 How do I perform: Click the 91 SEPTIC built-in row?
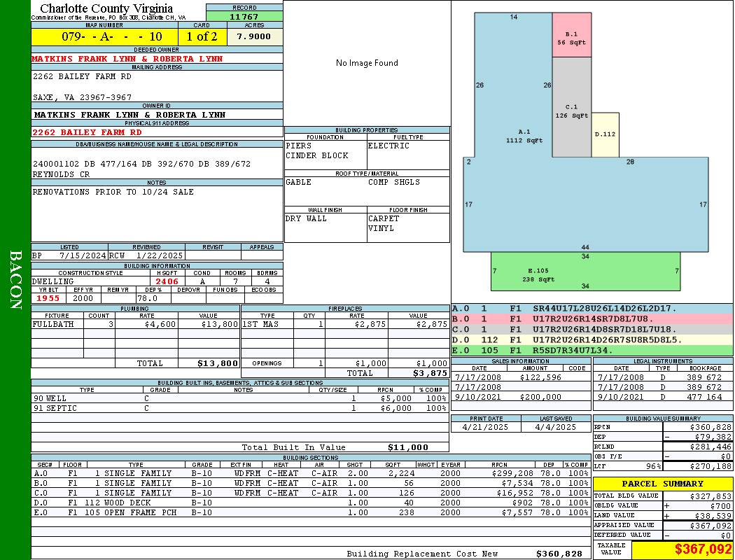tap(240, 408)
